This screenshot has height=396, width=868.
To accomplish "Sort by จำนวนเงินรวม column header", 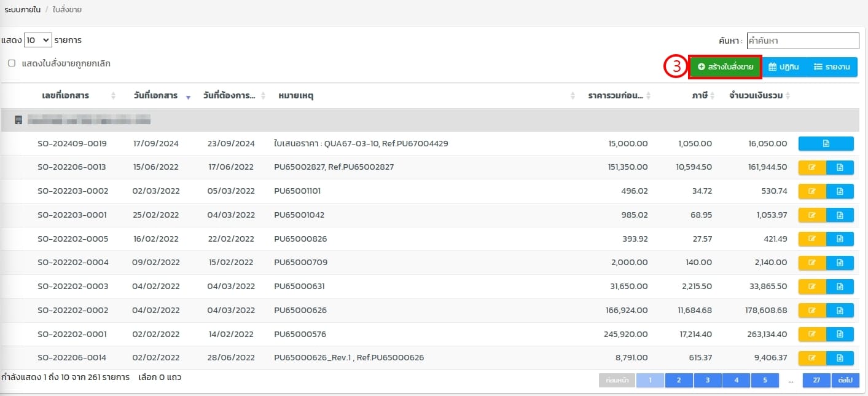I will tap(755, 96).
